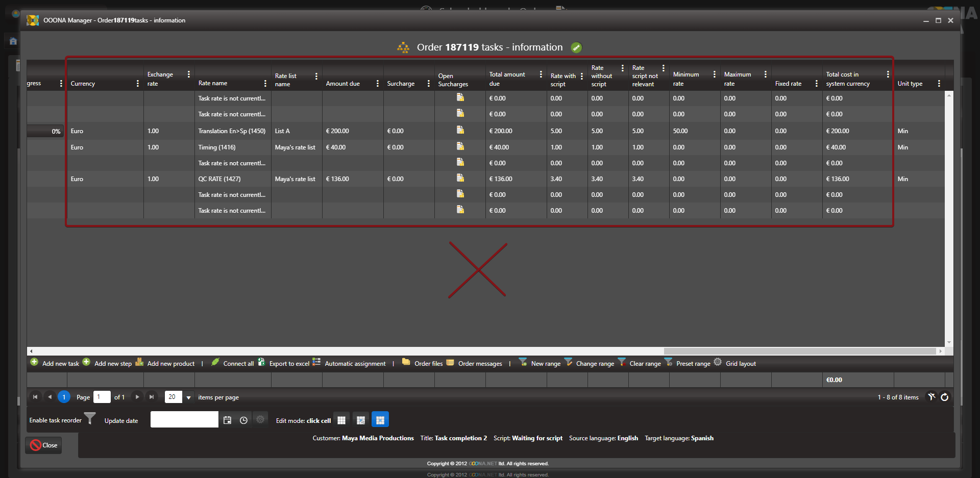This screenshot has height=478, width=980.
Task: Switch to the first edit mode grid button
Action: coord(341,420)
